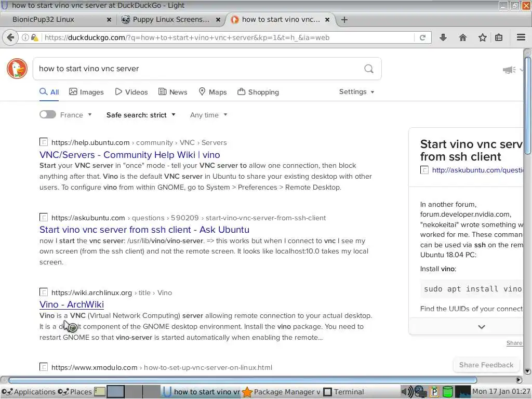532x399 pixels.
Task: Select the Videos search tab
Action: [x=131, y=92]
